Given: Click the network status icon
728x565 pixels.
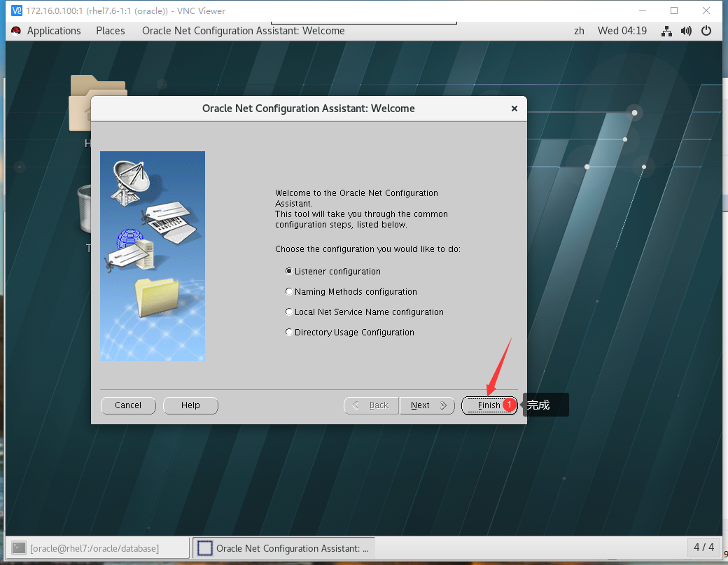Looking at the screenshot, I should (x=666, y=31).
